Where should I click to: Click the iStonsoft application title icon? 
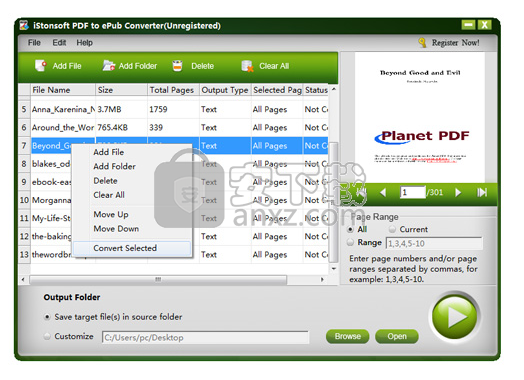[24, 25]
